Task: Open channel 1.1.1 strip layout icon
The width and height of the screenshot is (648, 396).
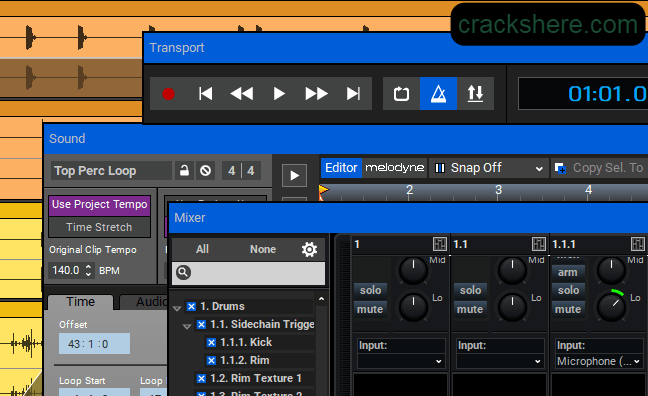Action: coord(638,244)
